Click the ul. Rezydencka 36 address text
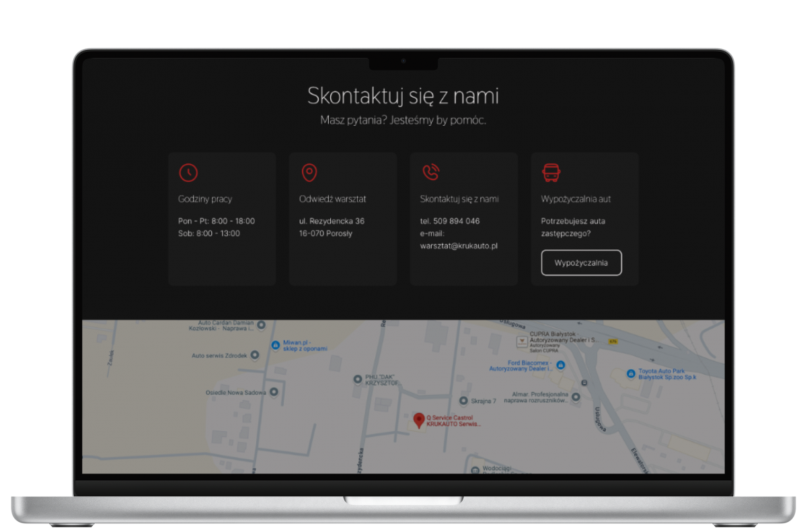Image resolution: width=807 pixels, height=532 pixels. 332,221
